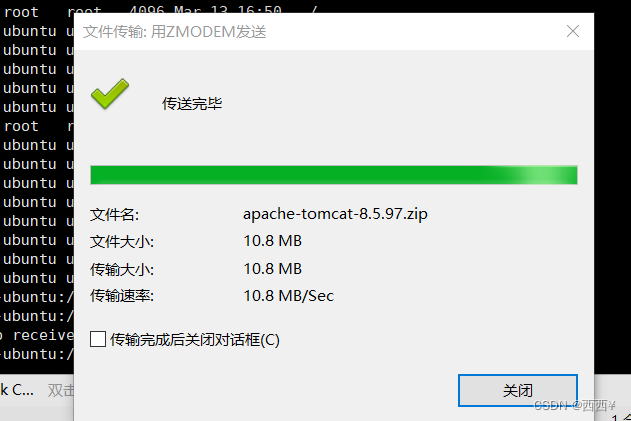Click the terminal line containing receive
Image resolution: width=631 pixels, height=421 pixels.
pyautogui.click(x=37, y=335)
